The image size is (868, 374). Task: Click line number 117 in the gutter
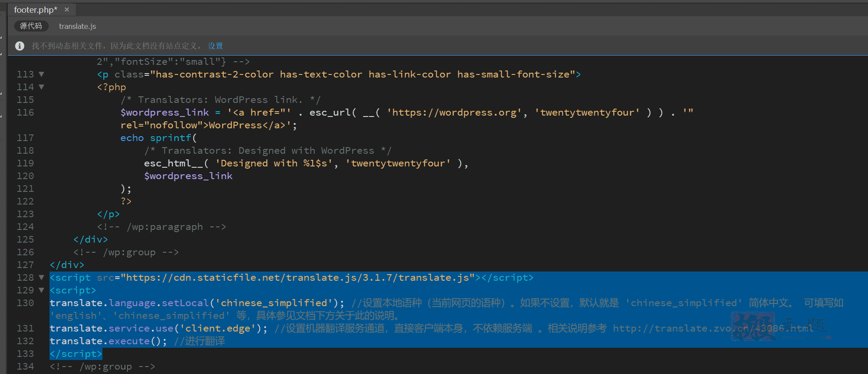(25, 138)
